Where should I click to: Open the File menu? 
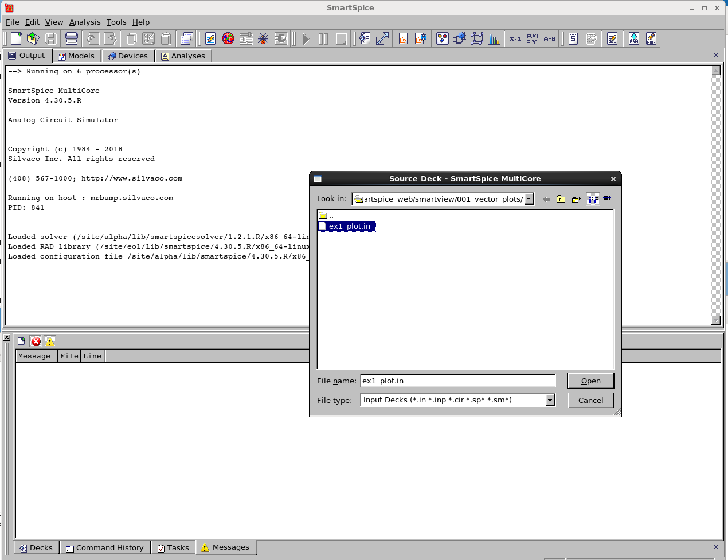[13, 22]
